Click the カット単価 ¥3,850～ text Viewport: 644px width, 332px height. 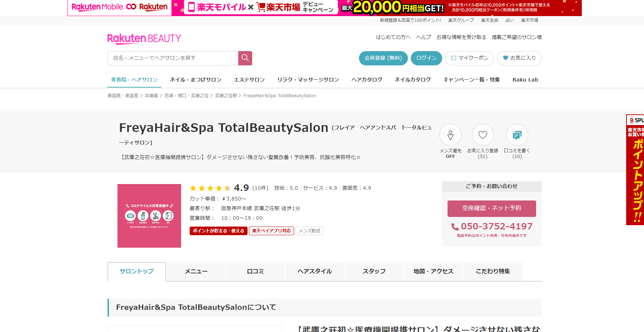click(218, 199)
